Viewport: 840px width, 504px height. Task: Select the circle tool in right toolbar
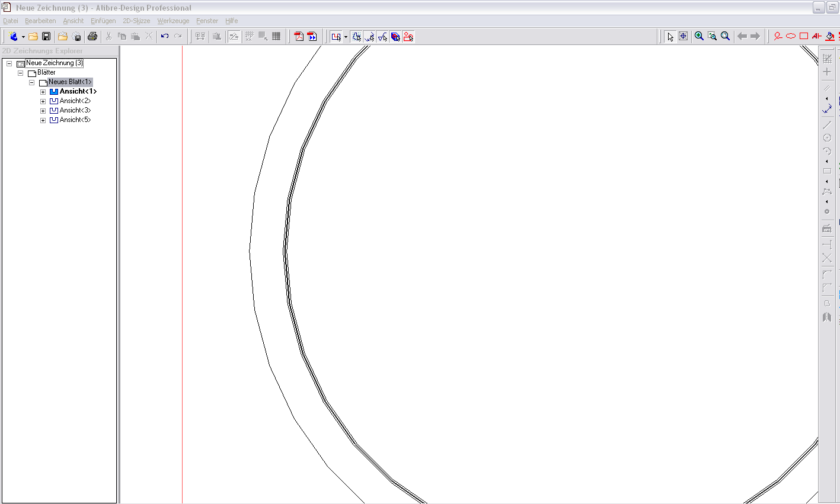point(827,137)
